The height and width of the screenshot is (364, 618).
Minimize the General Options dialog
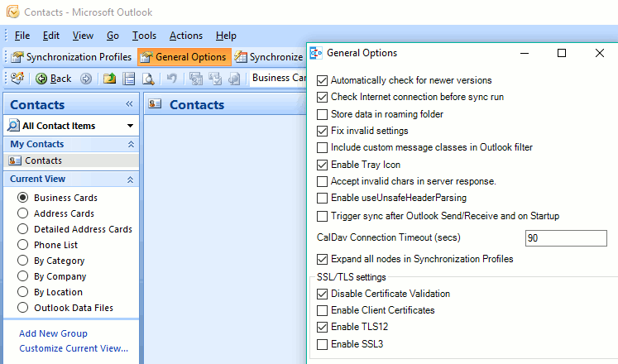pyautogui.click(x=525, y=53)
